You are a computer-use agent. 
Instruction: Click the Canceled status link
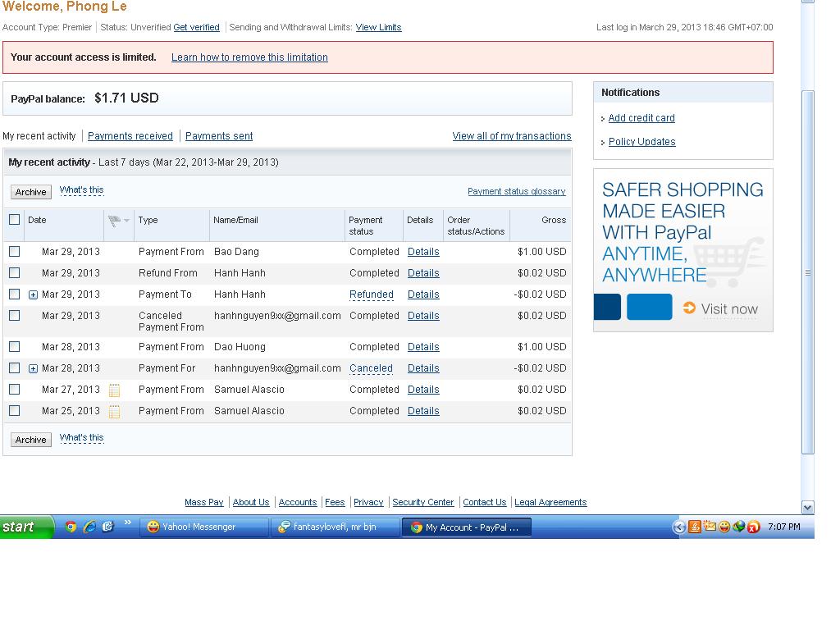(371, 368)
